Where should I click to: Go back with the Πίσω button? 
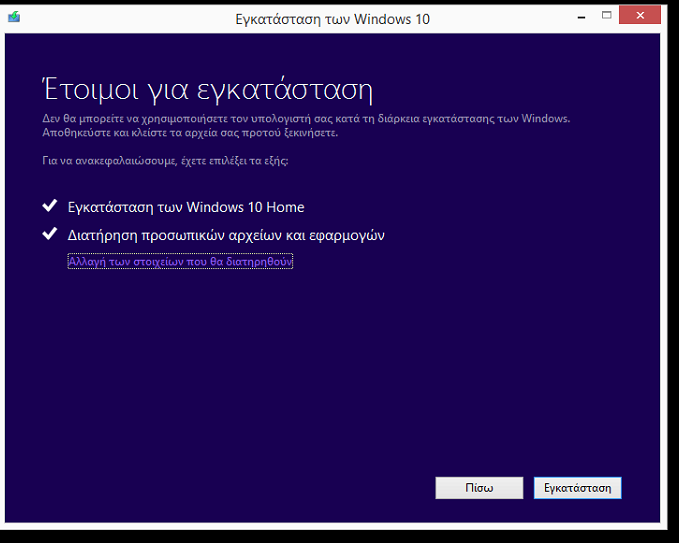479,488
